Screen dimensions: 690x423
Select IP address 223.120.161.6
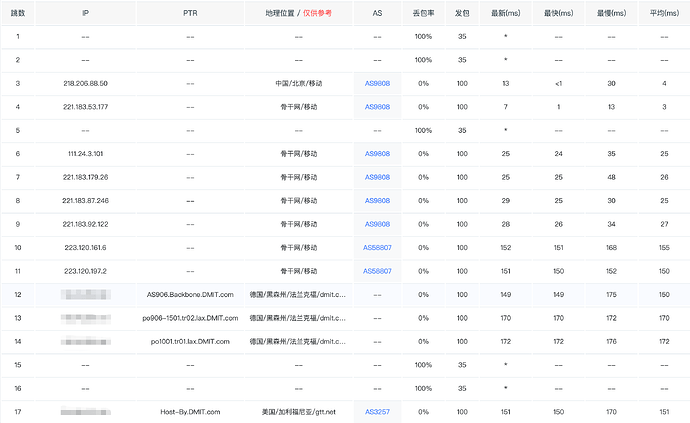(85, 247)
